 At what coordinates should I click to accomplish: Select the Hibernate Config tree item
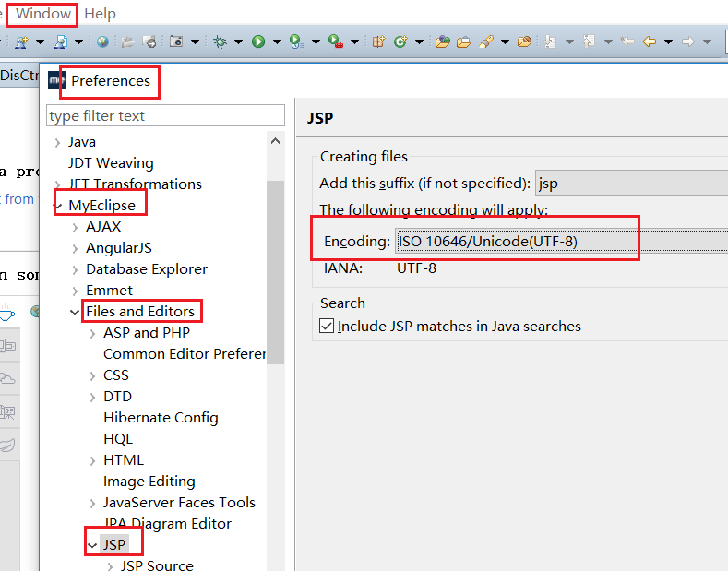pos(161,418)
